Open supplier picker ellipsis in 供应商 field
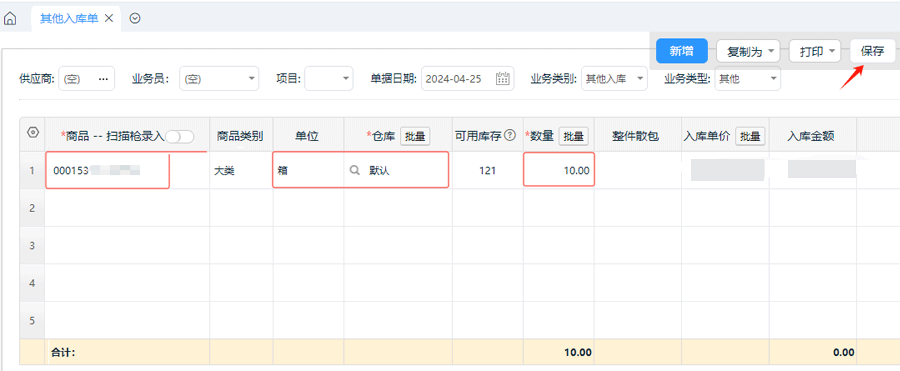900x371 pixels. 103,79
